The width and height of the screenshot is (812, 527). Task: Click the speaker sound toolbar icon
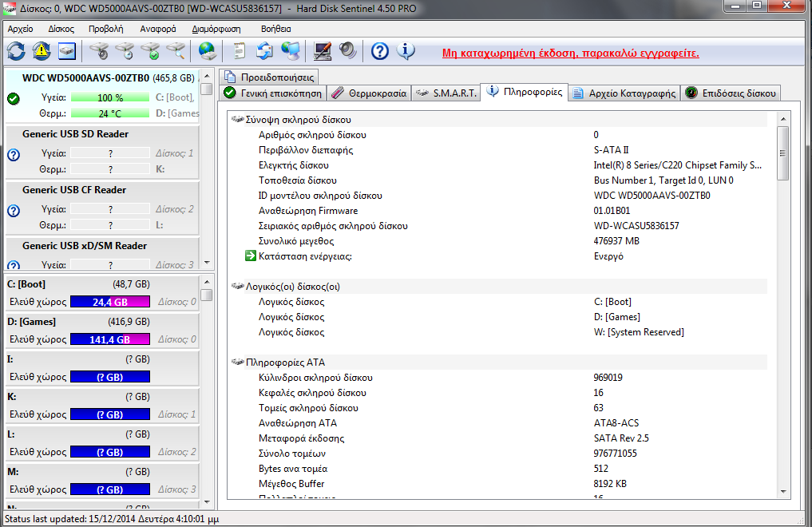click(x=347, y=51)
